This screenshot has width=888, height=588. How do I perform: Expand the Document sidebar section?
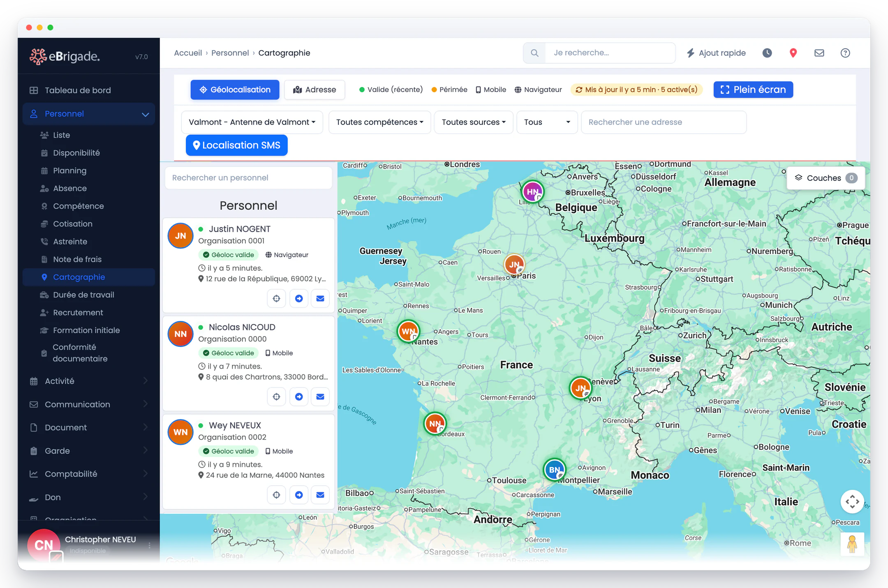click(x=89, y=427)
